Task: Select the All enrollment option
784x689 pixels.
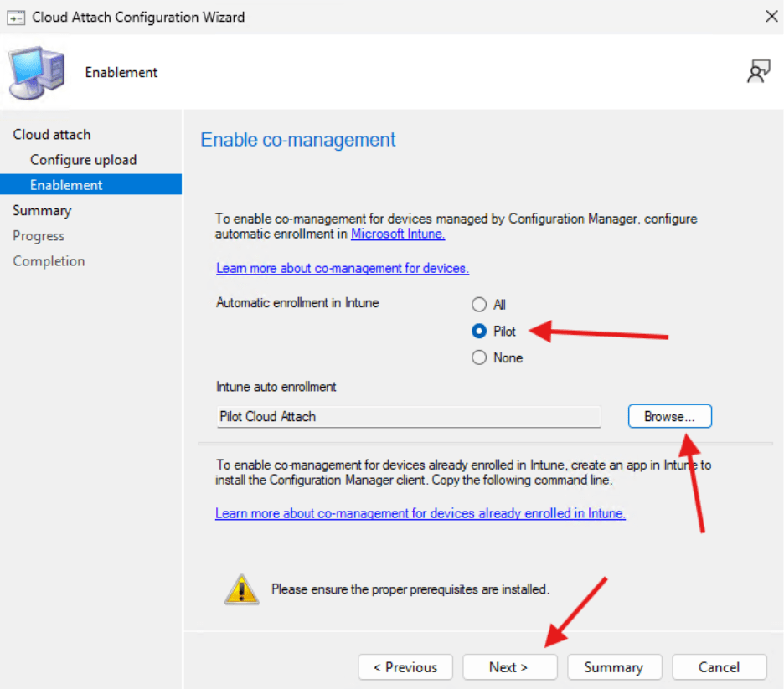Action: pyautogui.click(x=479, y=304)
